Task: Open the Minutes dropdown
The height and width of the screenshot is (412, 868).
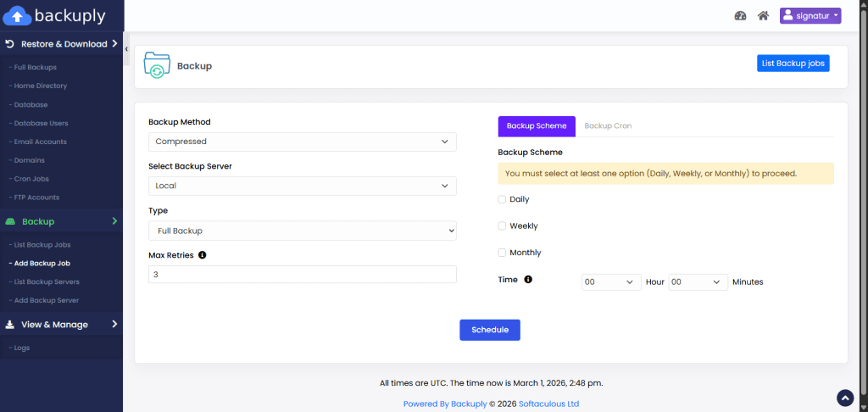Action: (698, 281)
